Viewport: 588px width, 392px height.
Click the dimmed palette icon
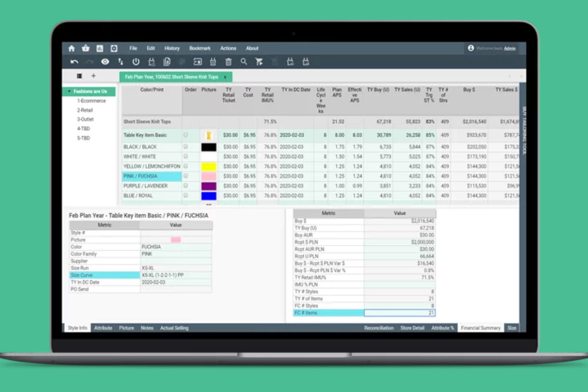point(182,62)
